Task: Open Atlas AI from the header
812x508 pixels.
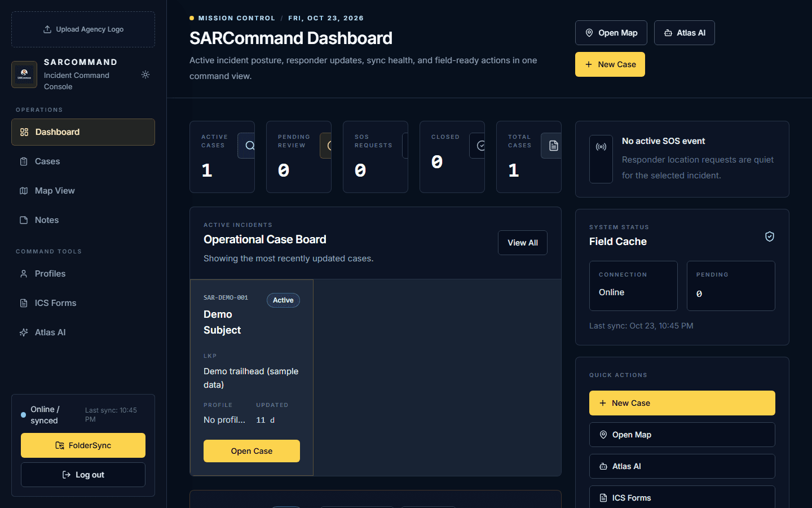Action: (685, 33)
